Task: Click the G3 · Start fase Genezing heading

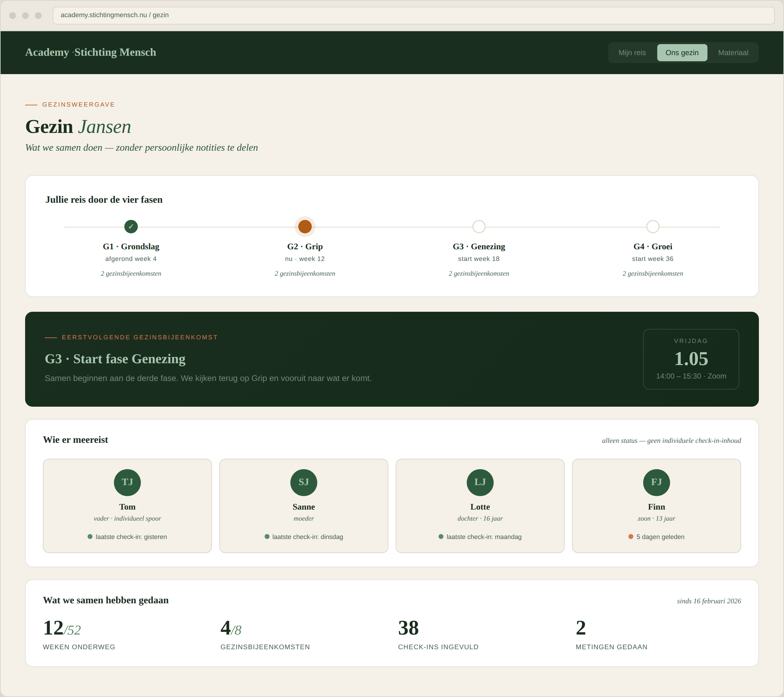Action: click(x=115, y=359)
